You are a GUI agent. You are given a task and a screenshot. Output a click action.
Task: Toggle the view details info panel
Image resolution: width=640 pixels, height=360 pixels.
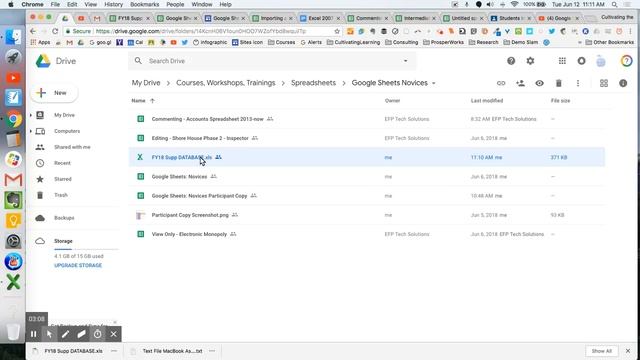tap(623, 83)
